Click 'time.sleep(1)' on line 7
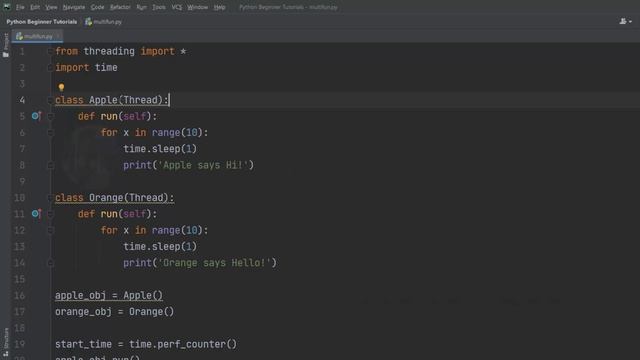Image resolution: width=640 pixels, height=360 pixels. pos(160,149)
